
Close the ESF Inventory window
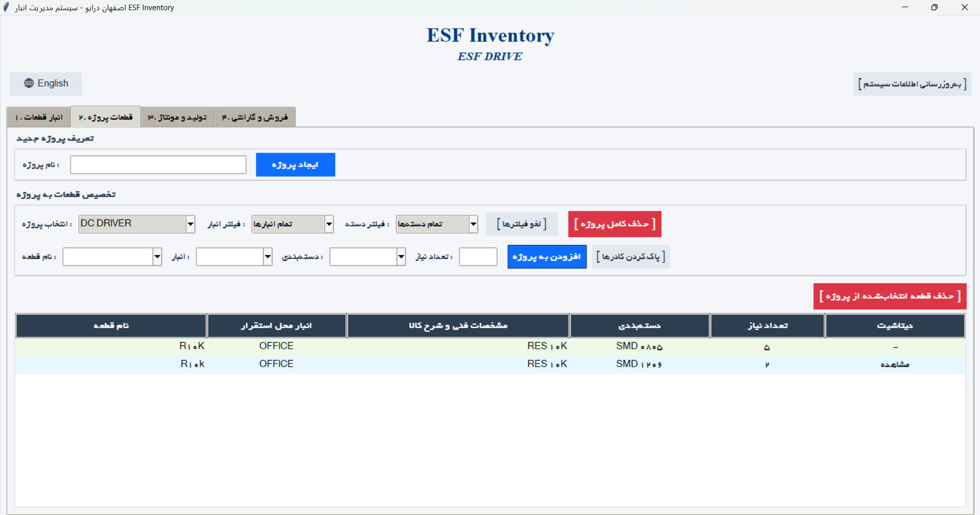pos(965,7)
